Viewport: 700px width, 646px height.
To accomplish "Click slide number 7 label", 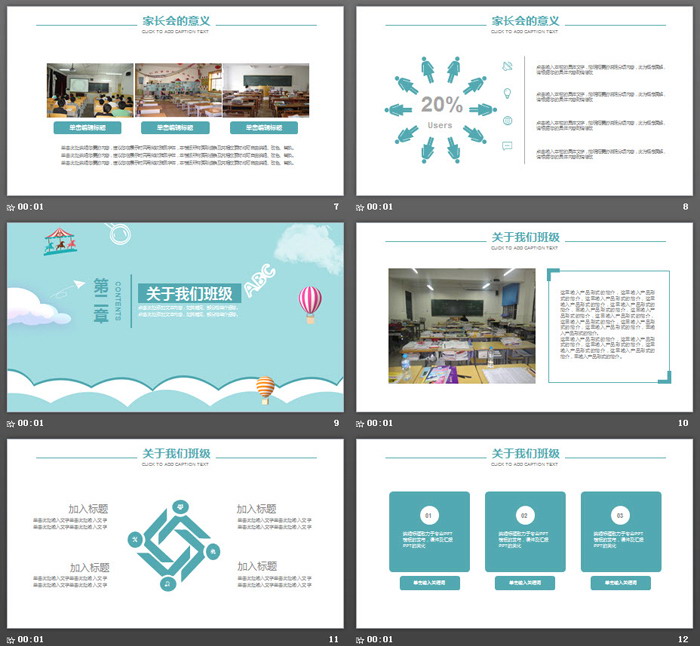I will pyautogui.click(x=336, y=207).
